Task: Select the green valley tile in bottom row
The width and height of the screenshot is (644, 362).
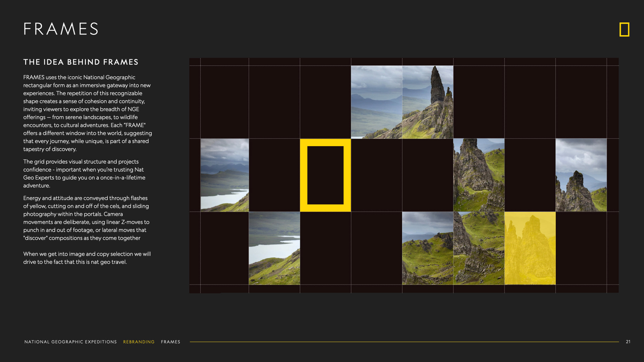Action: pyautogui.click(x=428, y=248)
